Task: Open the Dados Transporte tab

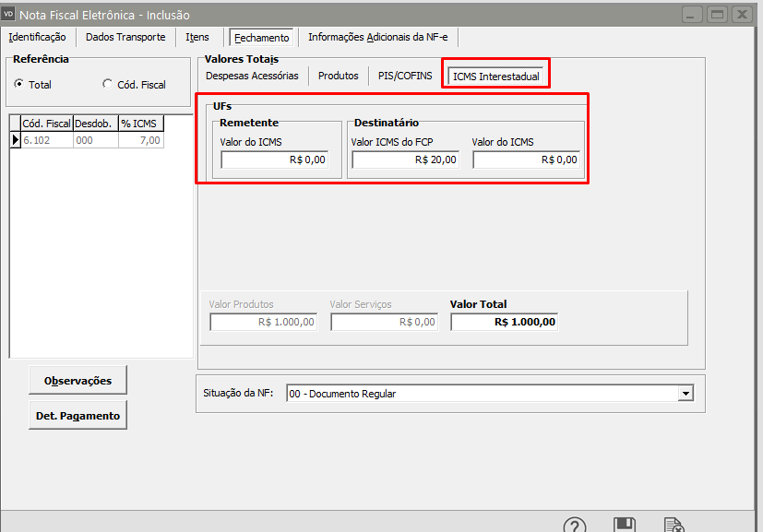Action: point(125,37)
